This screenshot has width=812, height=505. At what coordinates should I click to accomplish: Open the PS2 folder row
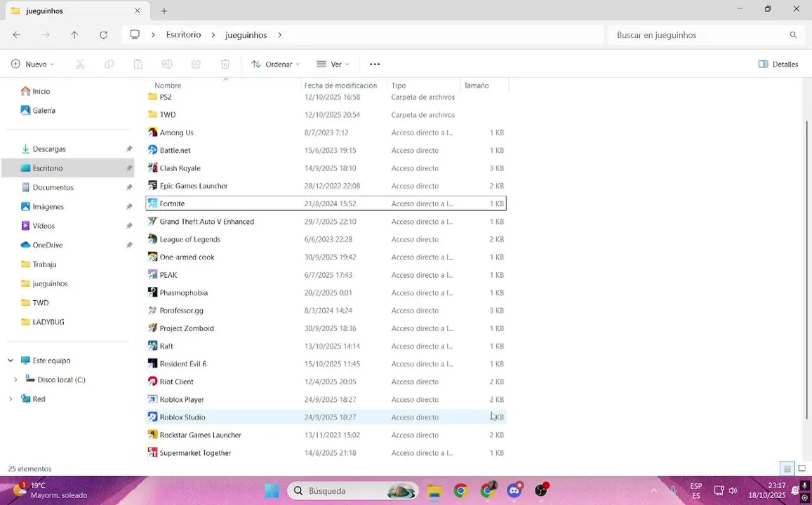click(326, 97)
